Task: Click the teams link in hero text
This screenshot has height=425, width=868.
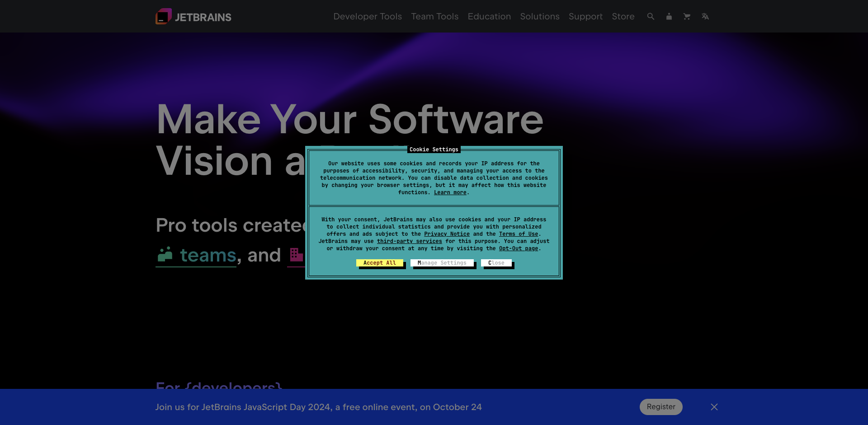Action: click(208, 255)
